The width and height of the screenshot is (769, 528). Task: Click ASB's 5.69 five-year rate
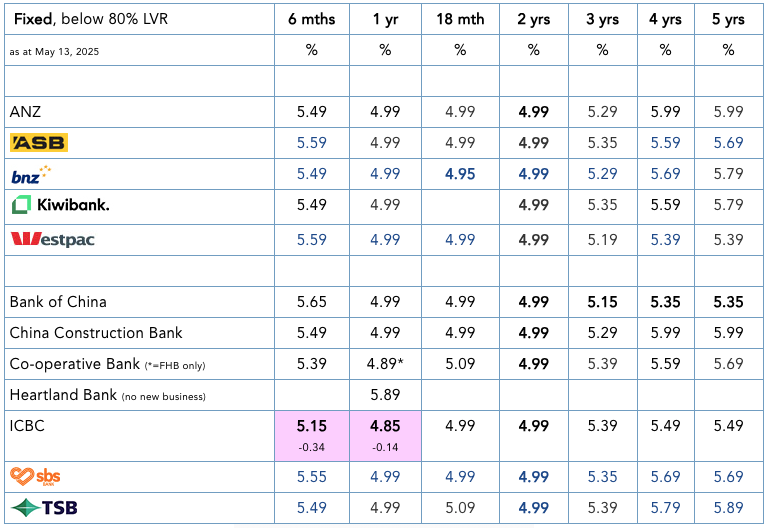pyautogui.click(x=728, y=143)
